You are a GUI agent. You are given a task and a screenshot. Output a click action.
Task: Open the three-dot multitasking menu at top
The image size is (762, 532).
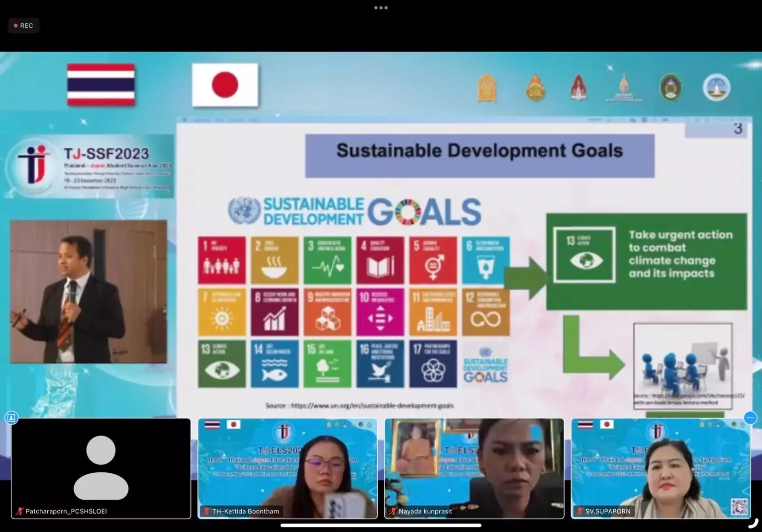click(x=381, y=7)
